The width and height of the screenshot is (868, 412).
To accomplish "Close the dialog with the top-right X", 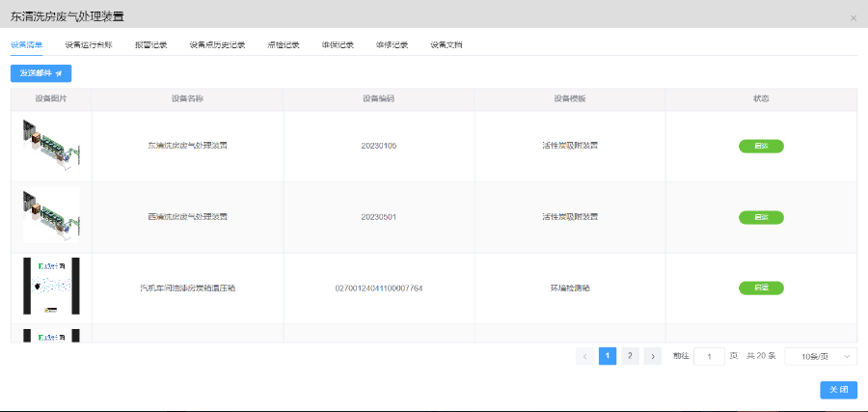I will (853, 18).
